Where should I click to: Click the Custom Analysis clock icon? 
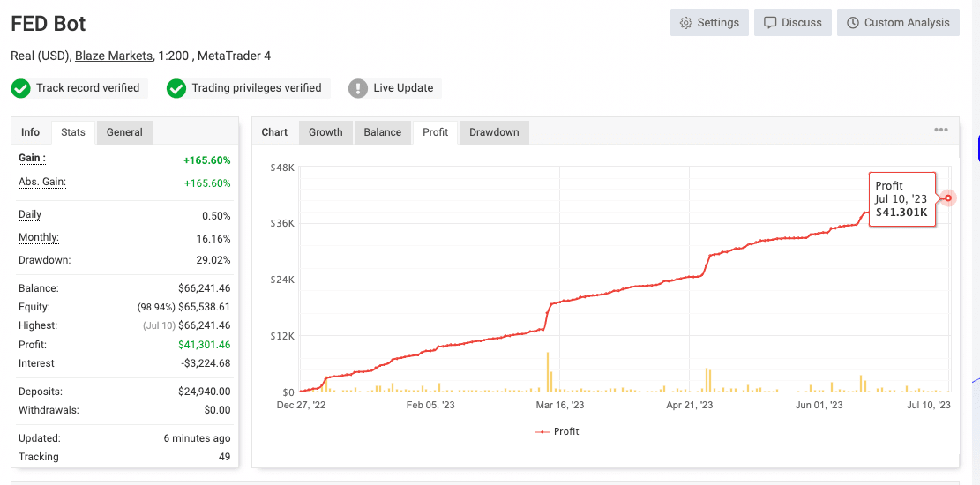[852, 23]
